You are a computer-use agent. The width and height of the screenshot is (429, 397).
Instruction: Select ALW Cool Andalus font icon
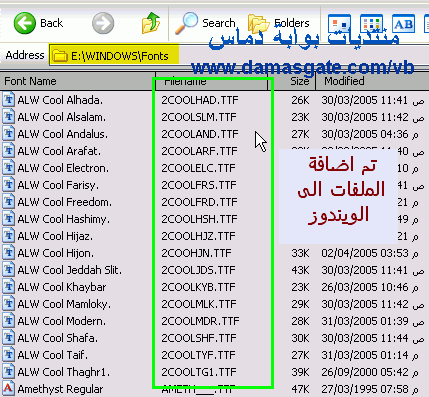click(x=9, y=134)
